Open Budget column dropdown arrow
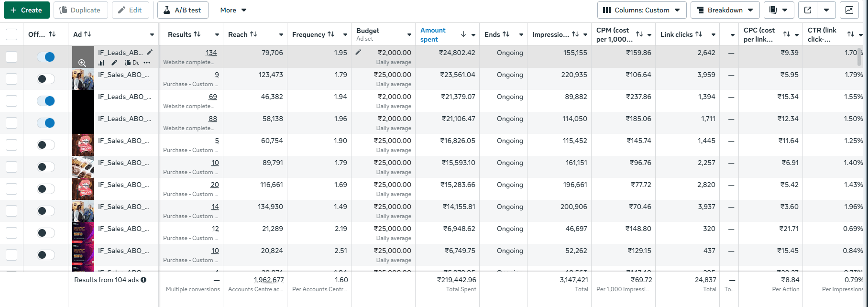This screenshot has height=307, width=868. tap(409, 35)
